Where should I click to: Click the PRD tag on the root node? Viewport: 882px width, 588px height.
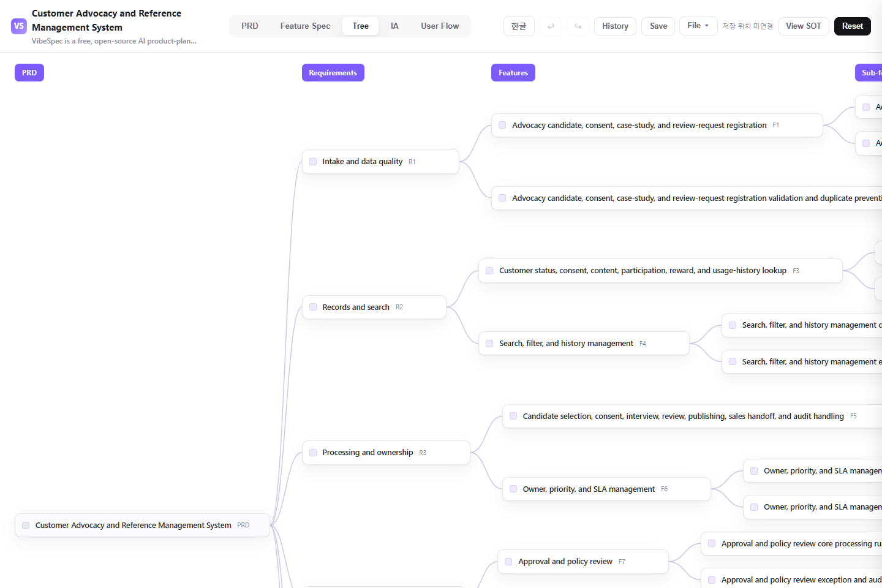coord(243,526)
